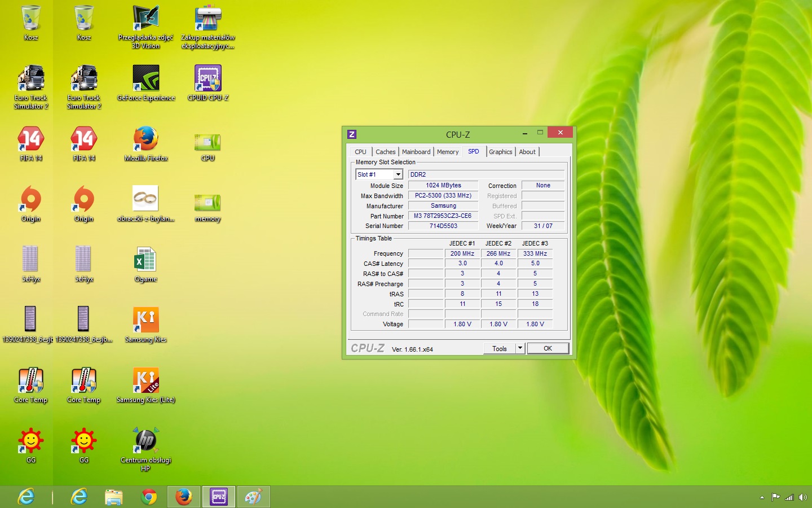Switch to the Mainboard tab

coord(416,152)
